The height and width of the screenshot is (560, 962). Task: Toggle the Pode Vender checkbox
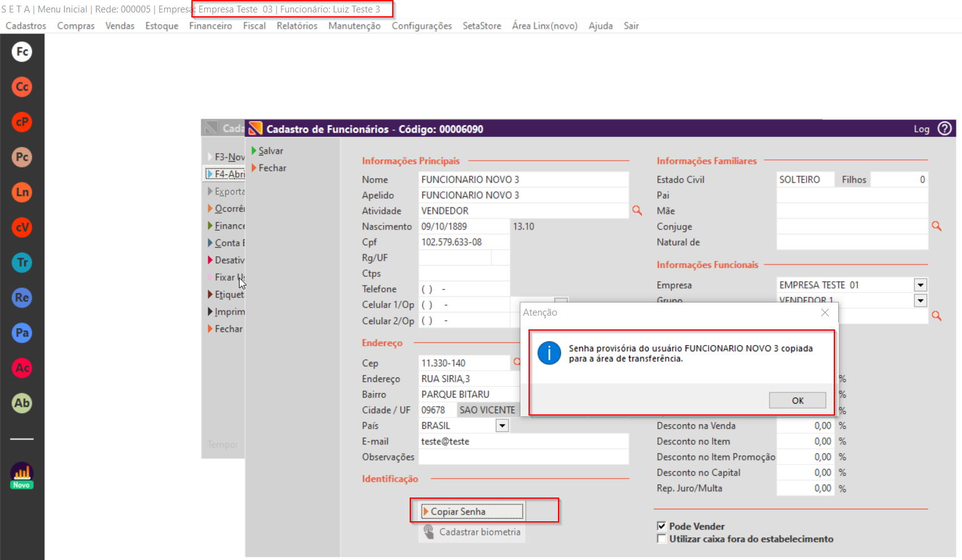tap(661, 526)
